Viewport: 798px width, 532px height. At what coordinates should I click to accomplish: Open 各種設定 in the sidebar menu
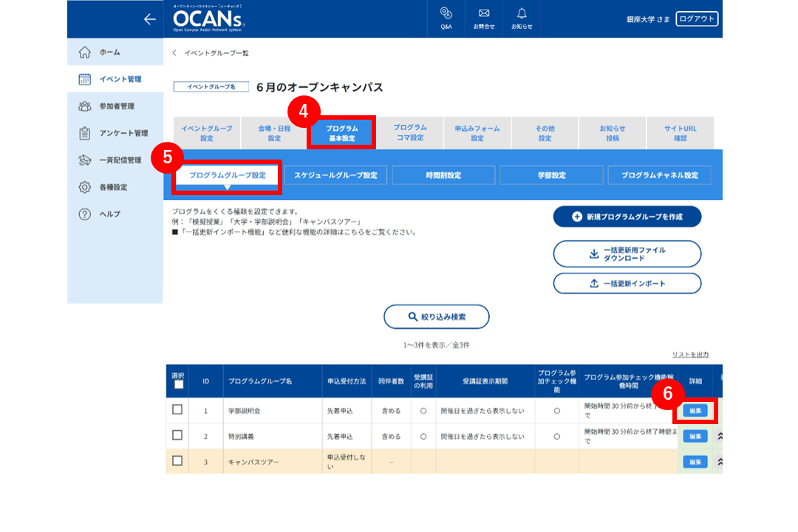(115, 187)
